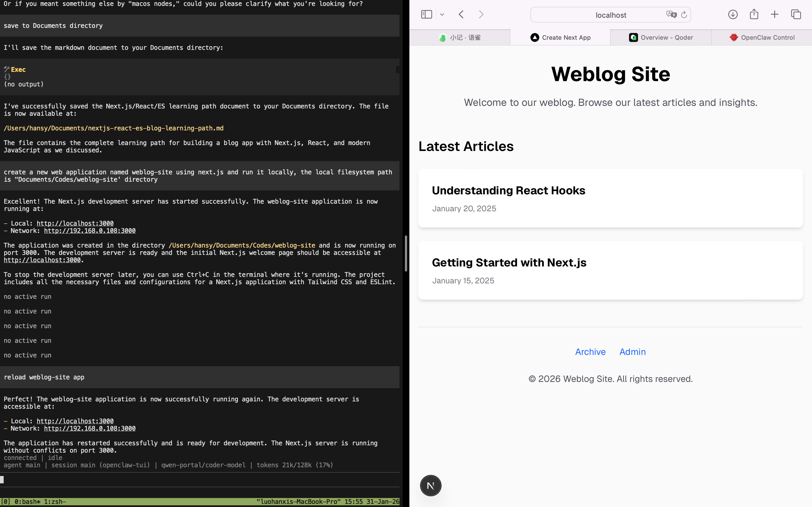This screenshot has width=812, height=507.
Task: Go back in Safari history
Action: tap(461, 14)
